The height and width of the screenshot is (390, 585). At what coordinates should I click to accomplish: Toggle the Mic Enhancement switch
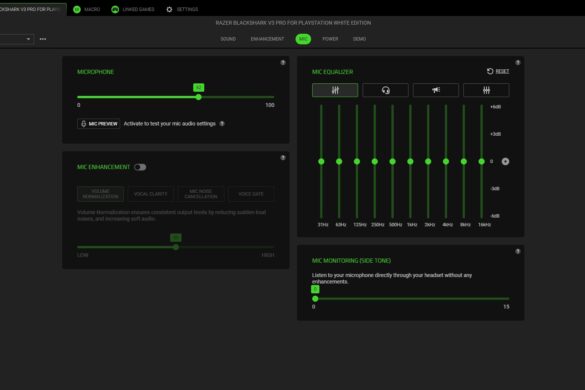click(140, 167)
